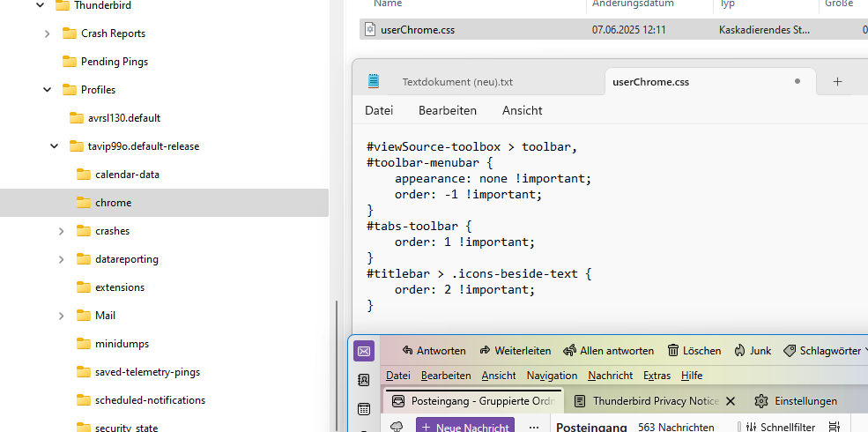868x432 pixels.
Task: Expand the Crash Reports folder
Action: click(x=47, y=34)
